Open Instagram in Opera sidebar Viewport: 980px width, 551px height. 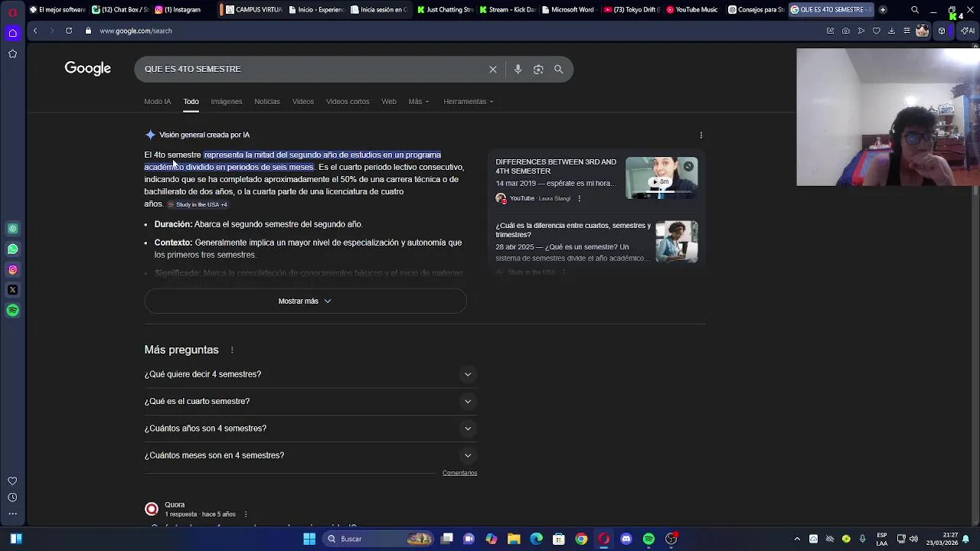coord(12,269)
